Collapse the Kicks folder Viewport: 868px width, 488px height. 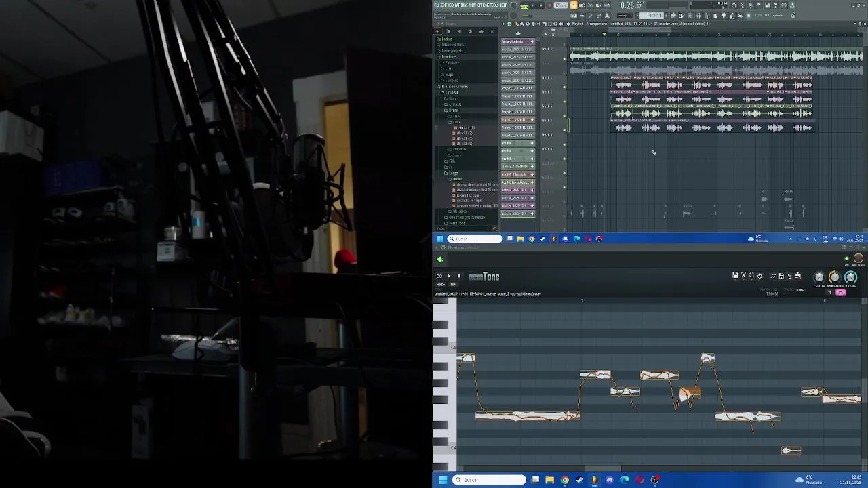tap(455, 122)
